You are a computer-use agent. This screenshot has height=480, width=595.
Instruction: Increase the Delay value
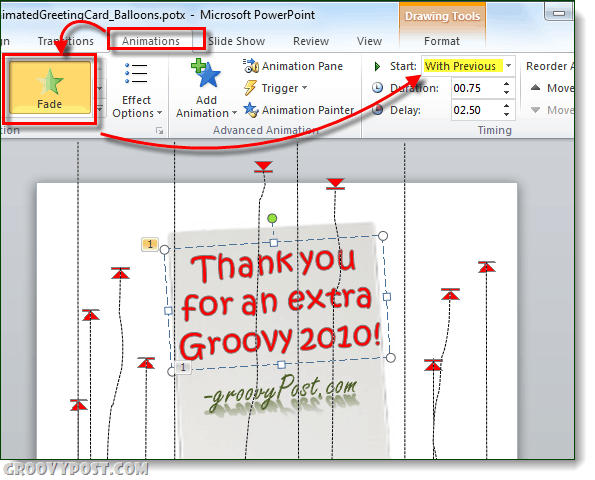click(507, 106)
